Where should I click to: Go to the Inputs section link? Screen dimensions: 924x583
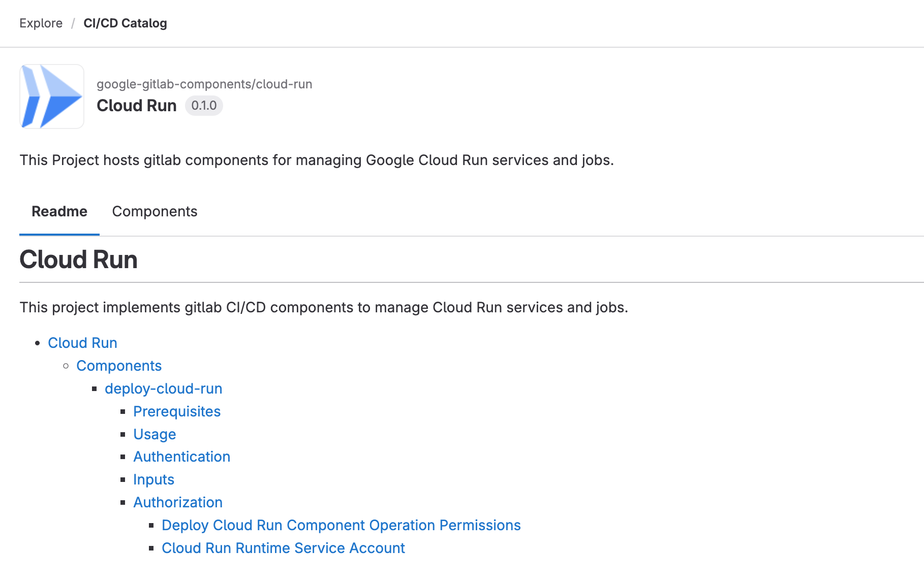[153, 479]
